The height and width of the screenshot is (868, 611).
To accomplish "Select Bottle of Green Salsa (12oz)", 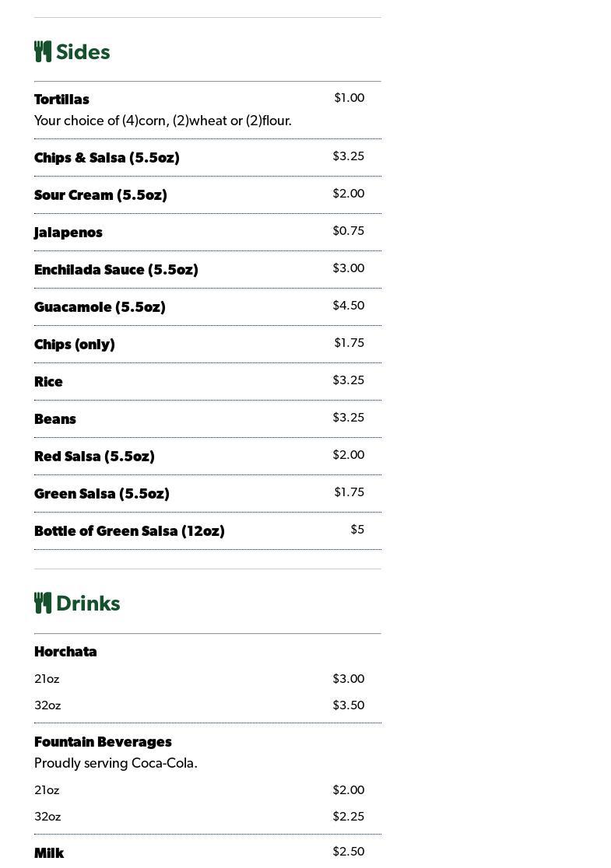I will pyautogui.click(x=129, y=531).
